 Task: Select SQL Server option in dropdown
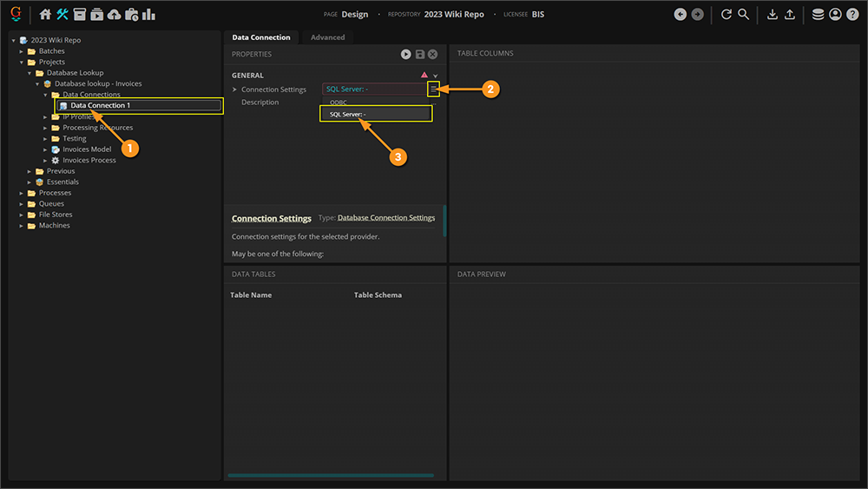coord(348,114)
